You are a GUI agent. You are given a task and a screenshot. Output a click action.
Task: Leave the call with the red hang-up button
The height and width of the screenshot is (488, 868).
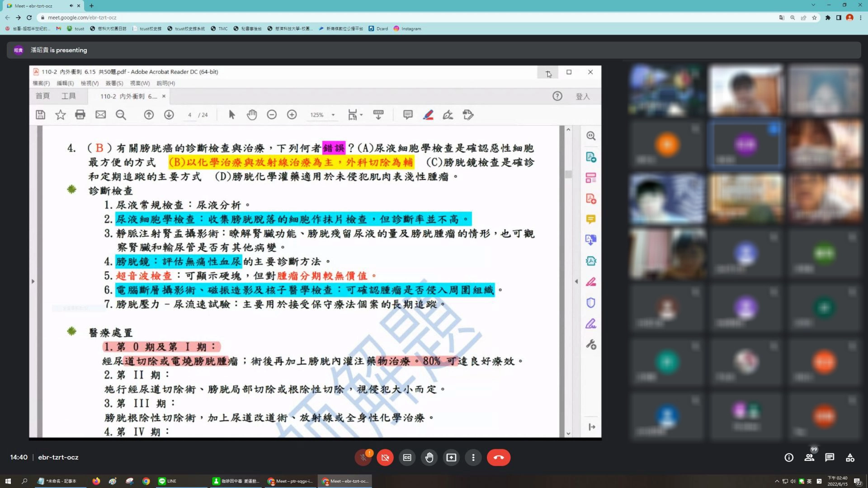pos(499,457)
